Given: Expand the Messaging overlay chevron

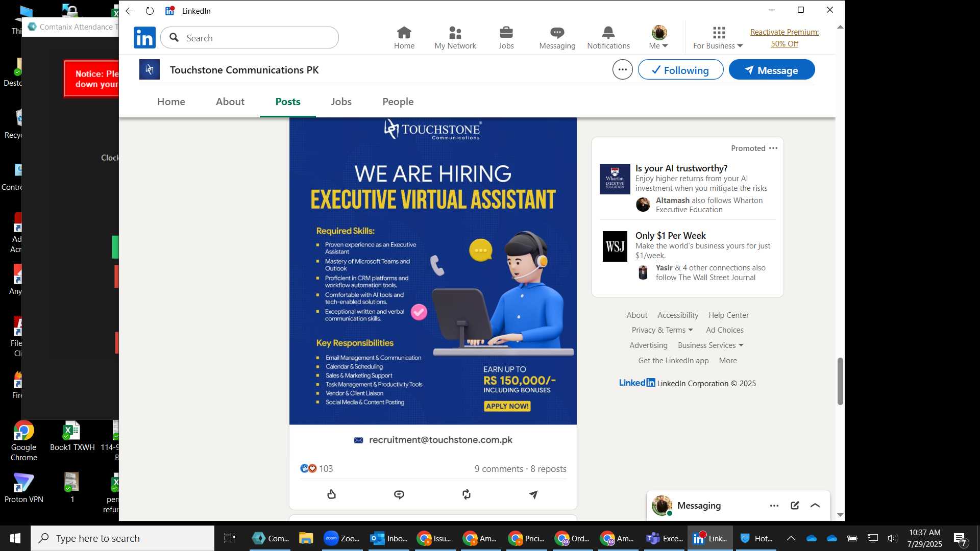Looking at the screenshot, I should (x=815, y=506).
